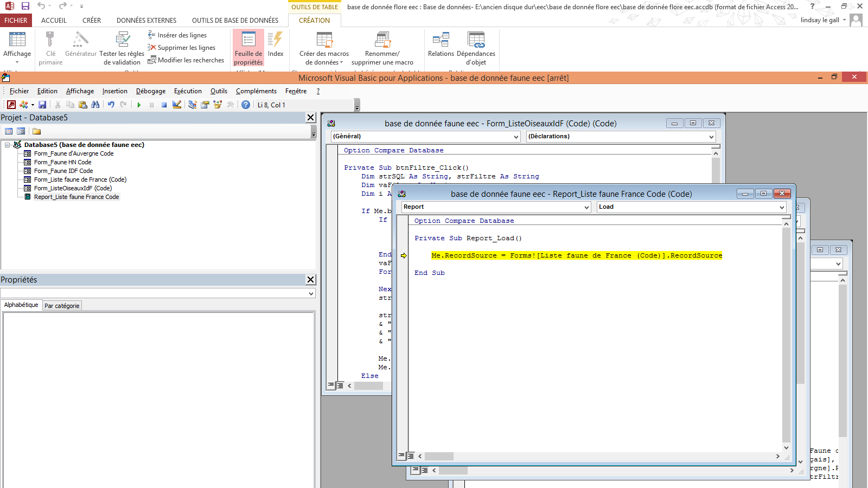This screenshot has height=488, width=868.
Task: Select Form_Faune d'Auvergne Code in project tree
Action: [x=74, y=153]
